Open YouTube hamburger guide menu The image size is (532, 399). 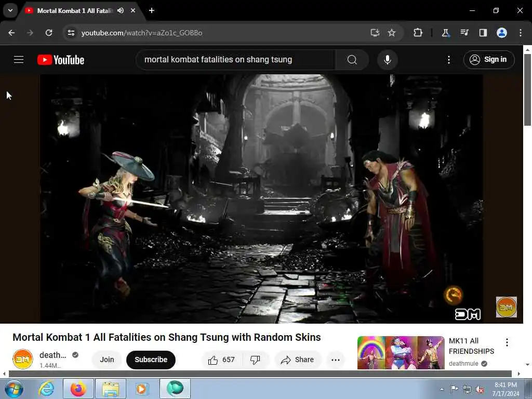[x=19, y=60]
